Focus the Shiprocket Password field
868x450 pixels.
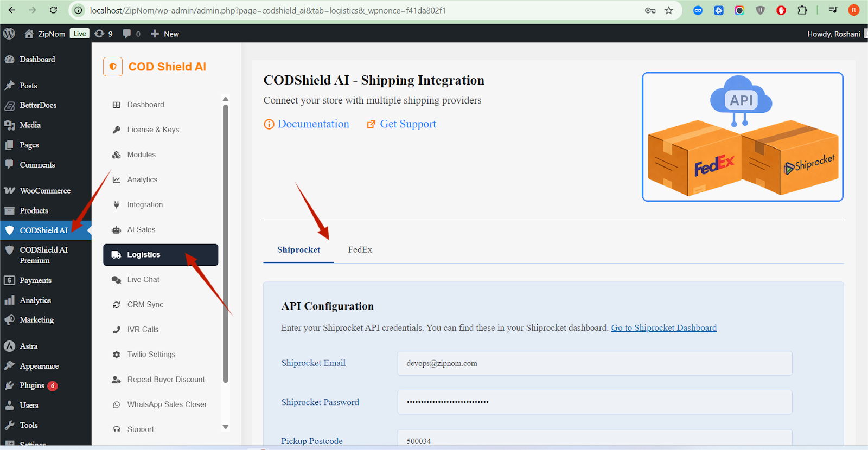click(594, 402)
